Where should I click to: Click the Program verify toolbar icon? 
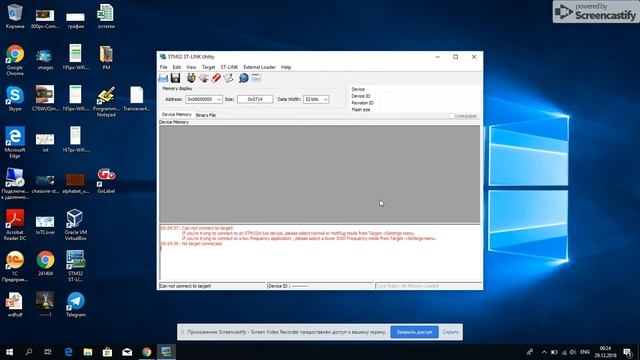[228, 78]
